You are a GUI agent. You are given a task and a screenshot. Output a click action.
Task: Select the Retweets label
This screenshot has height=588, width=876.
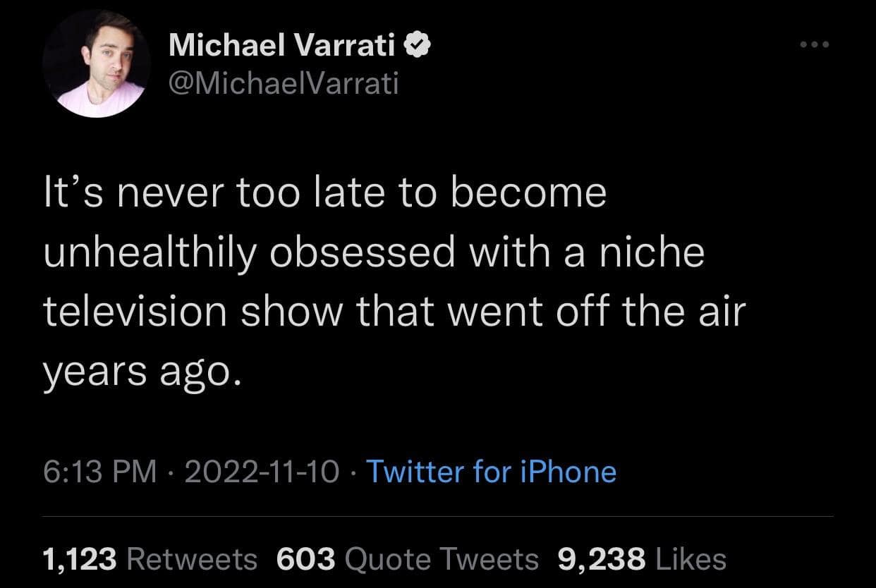point(191,559)
